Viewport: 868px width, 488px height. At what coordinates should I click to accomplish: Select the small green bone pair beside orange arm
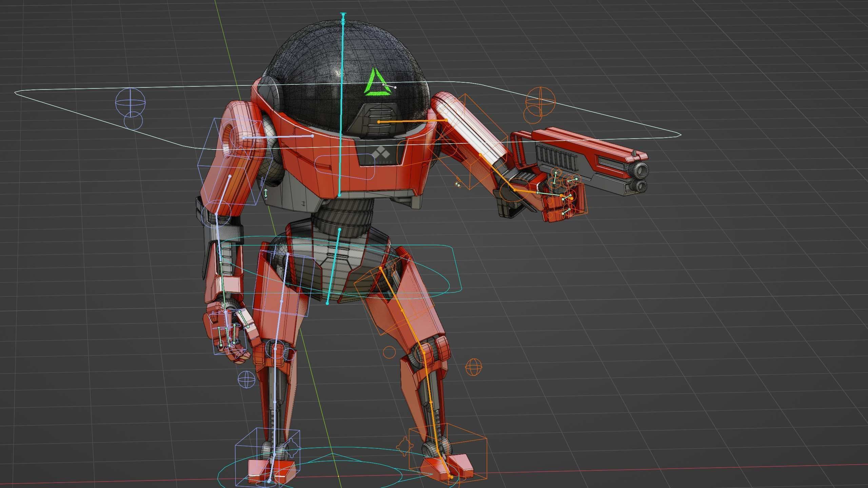tap(458, 185)
